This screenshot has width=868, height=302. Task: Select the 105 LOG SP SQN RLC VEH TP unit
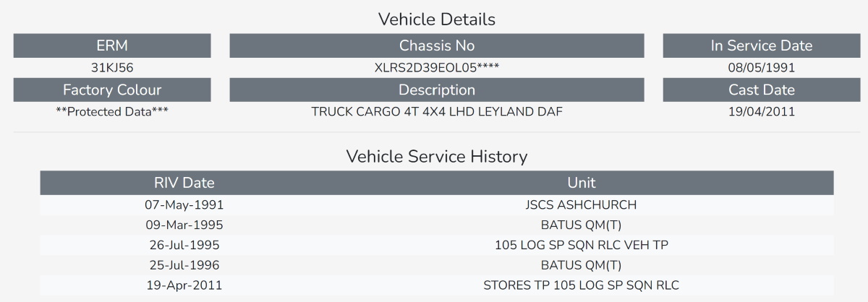pos(582,245)
